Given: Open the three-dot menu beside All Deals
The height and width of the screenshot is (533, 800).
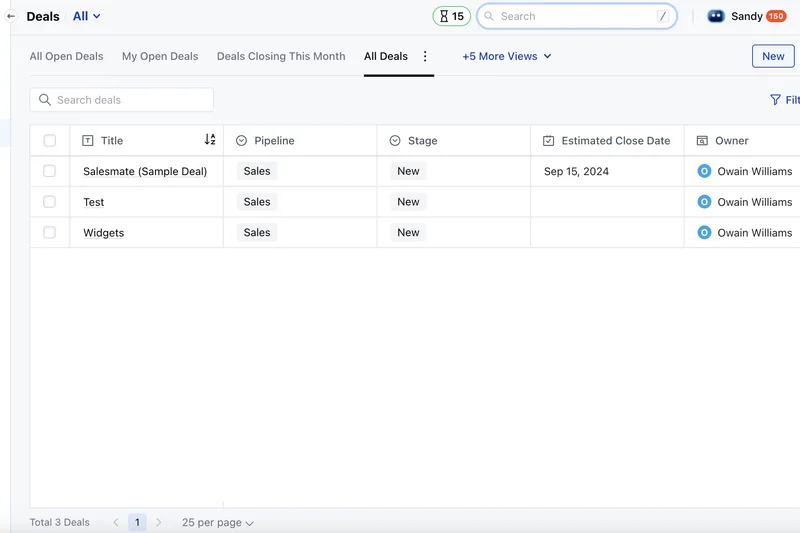Looking at the screenshot, I should (x=425, y=57).
